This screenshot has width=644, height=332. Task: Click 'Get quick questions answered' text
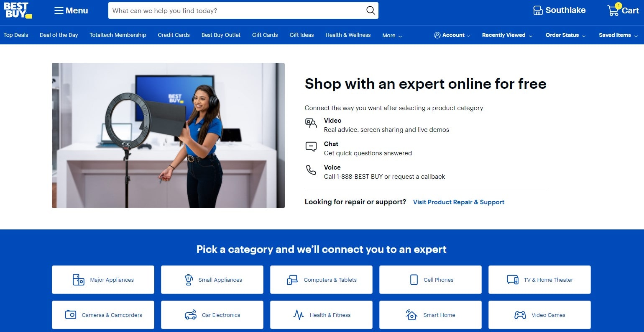[368, 153]
